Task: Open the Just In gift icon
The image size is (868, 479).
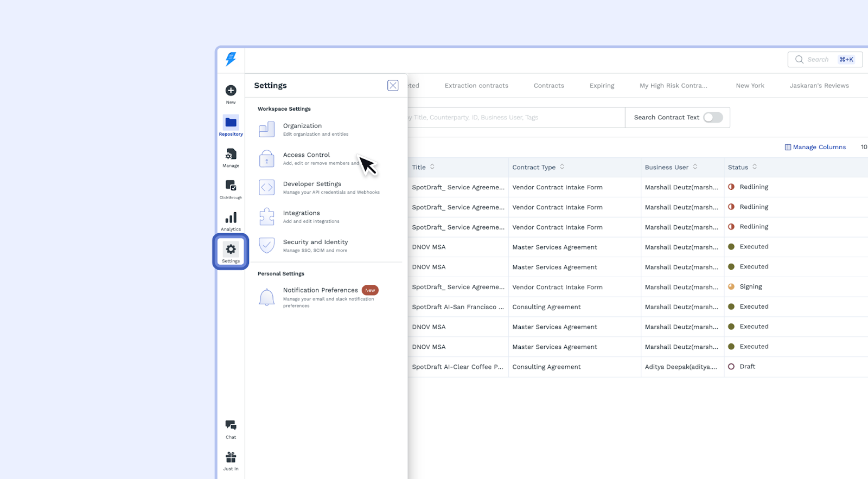Action: [231, 457]
